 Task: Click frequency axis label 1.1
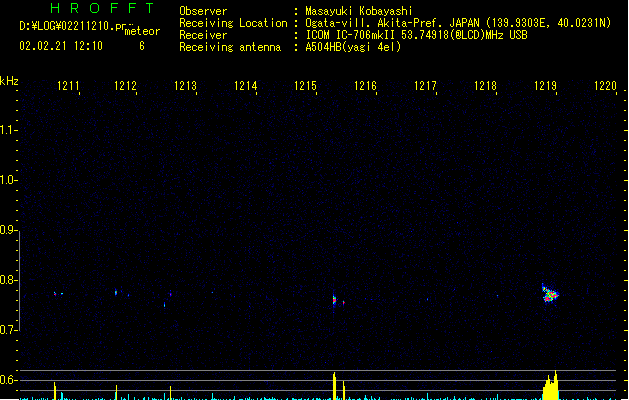tap(8, 130)
